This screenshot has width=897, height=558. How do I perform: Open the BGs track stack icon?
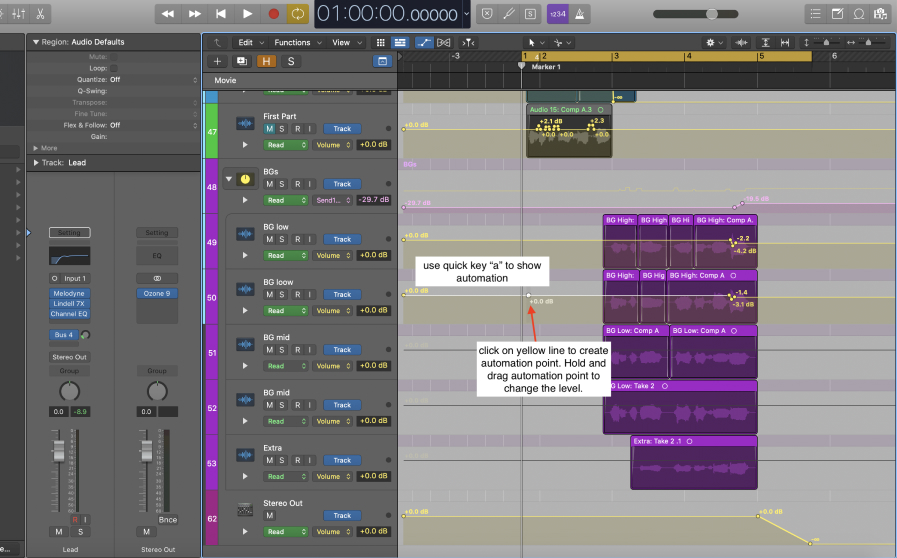(245, 178)
